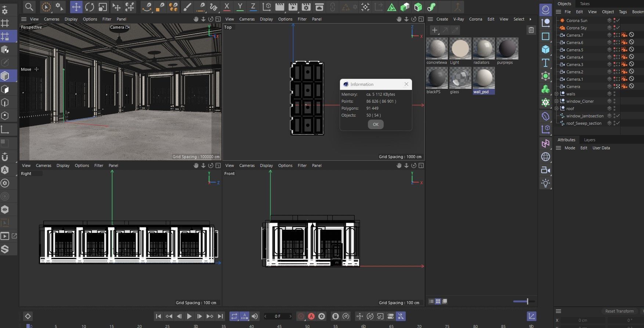The height and width of the screenshot is (328, 644).
Task: Click the Render View clapperboard icon
Action: pos(279,7)
